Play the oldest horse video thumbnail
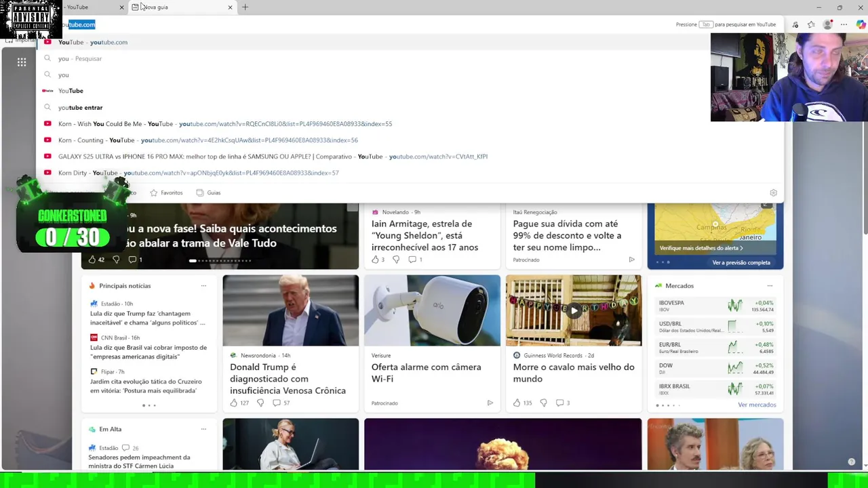 pyautogui.click(x=574, y=310)
